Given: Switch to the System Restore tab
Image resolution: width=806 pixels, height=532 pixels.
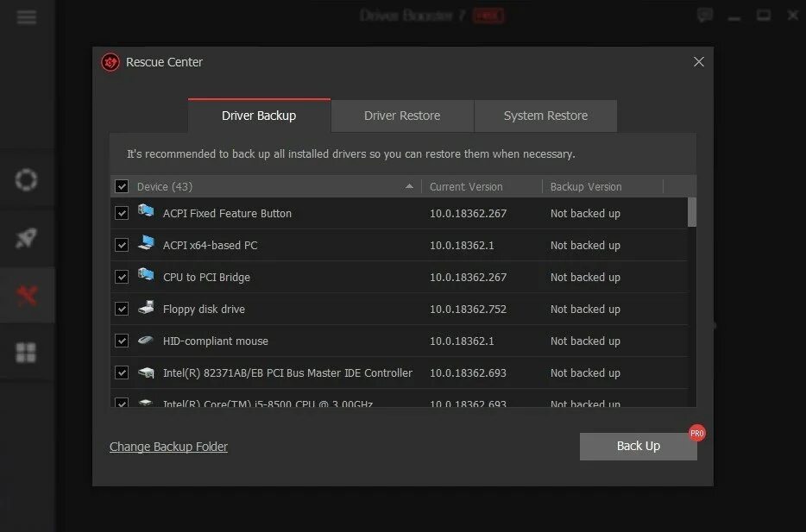Looking at the screenshot, I should [545, 116].
